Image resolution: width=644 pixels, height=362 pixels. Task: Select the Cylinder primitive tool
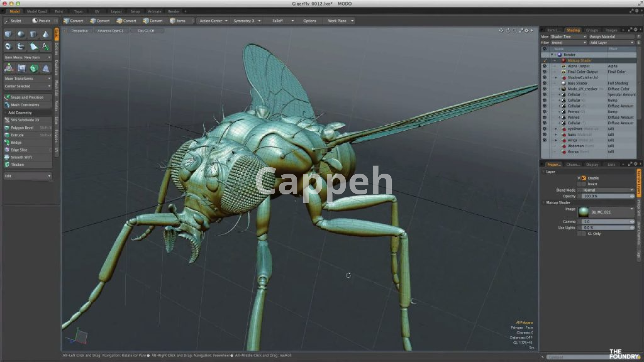click(x=33, y=34)
